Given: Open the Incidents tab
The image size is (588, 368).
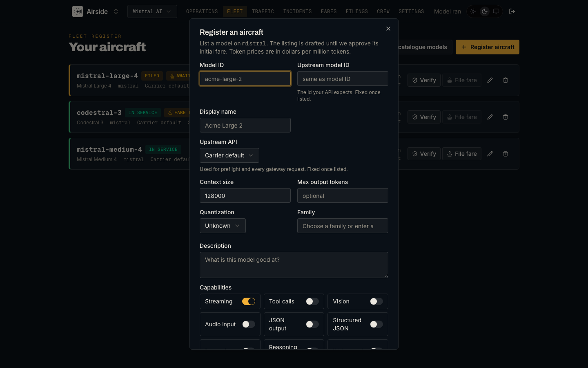Looking at the screenshot, I should point(297,11).
